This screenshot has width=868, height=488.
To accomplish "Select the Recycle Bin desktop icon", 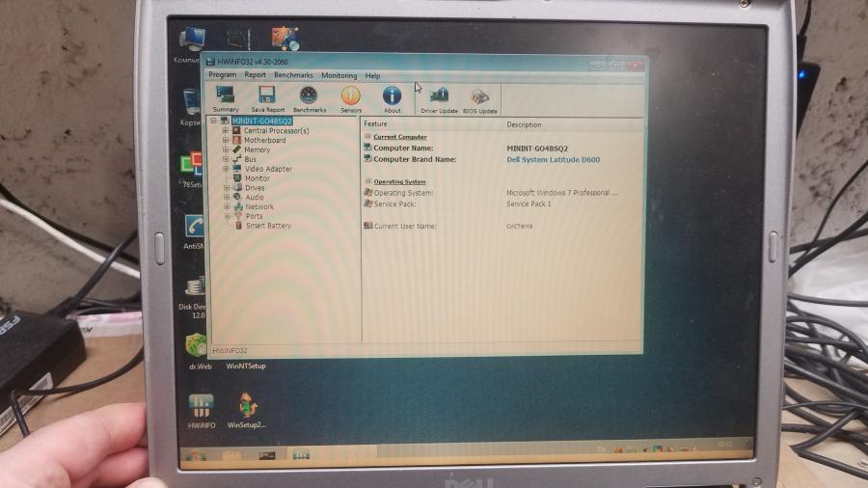I will coord(190,107).
